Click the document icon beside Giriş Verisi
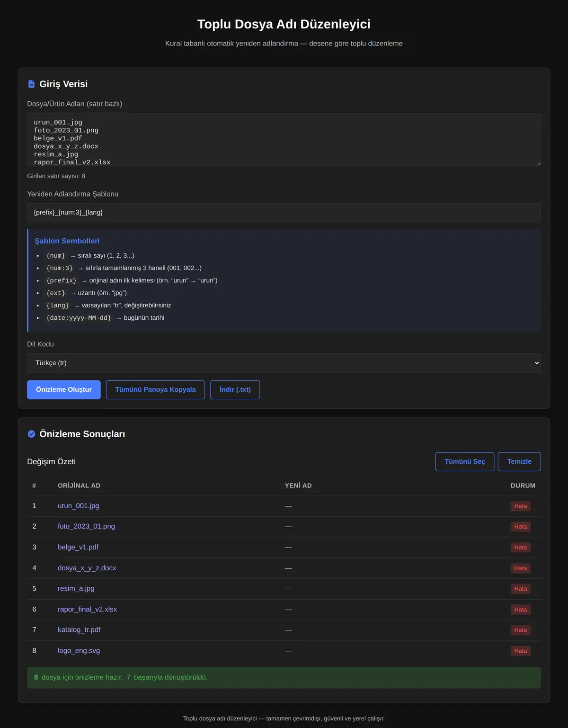Screen dimensions: 568x728 [31, 84]
